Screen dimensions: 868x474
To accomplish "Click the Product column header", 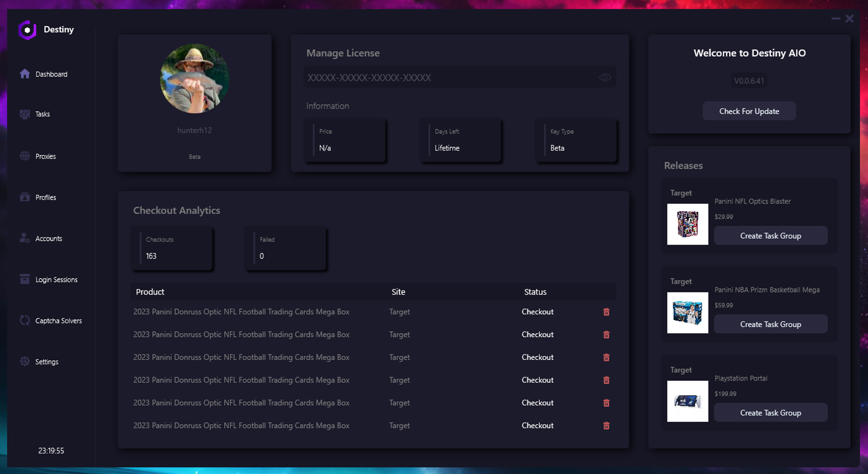I will pos(150,292).
